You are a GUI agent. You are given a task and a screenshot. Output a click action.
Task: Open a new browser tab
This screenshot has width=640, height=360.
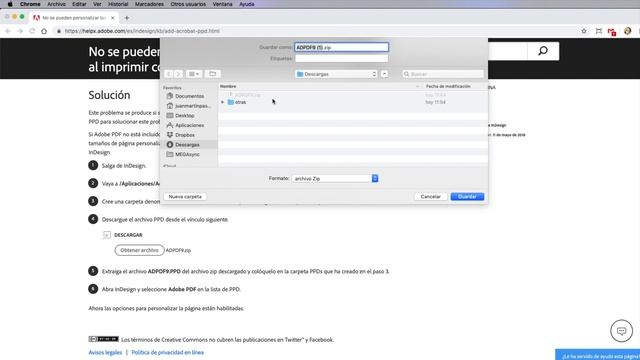(x=127, y=18)
